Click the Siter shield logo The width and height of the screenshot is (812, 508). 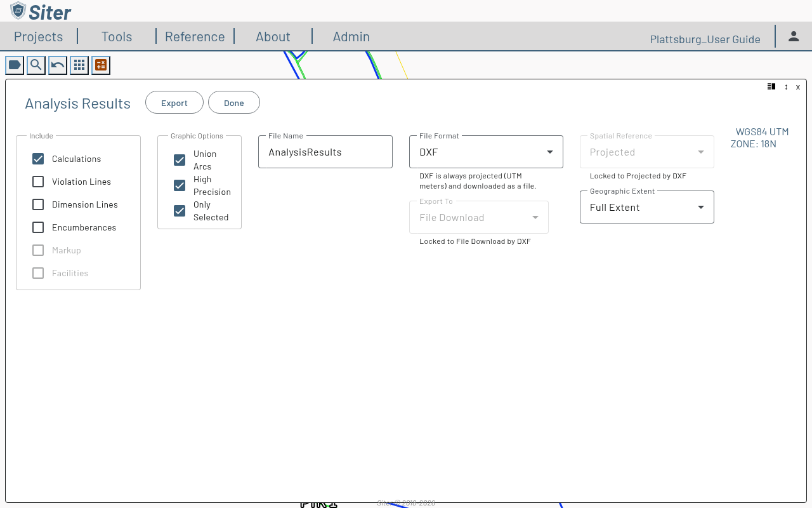(18, 11)
